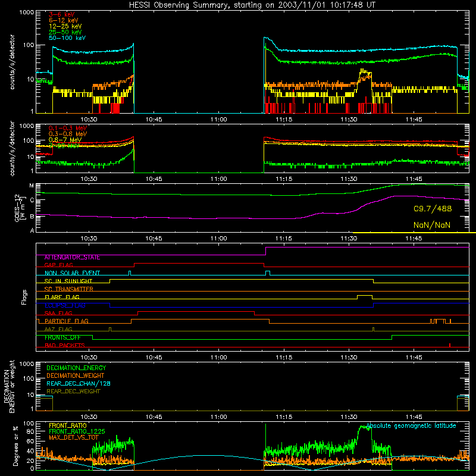Select the 12-25 keV legend label
Screen dimensions: 476x476
point(65,26)
